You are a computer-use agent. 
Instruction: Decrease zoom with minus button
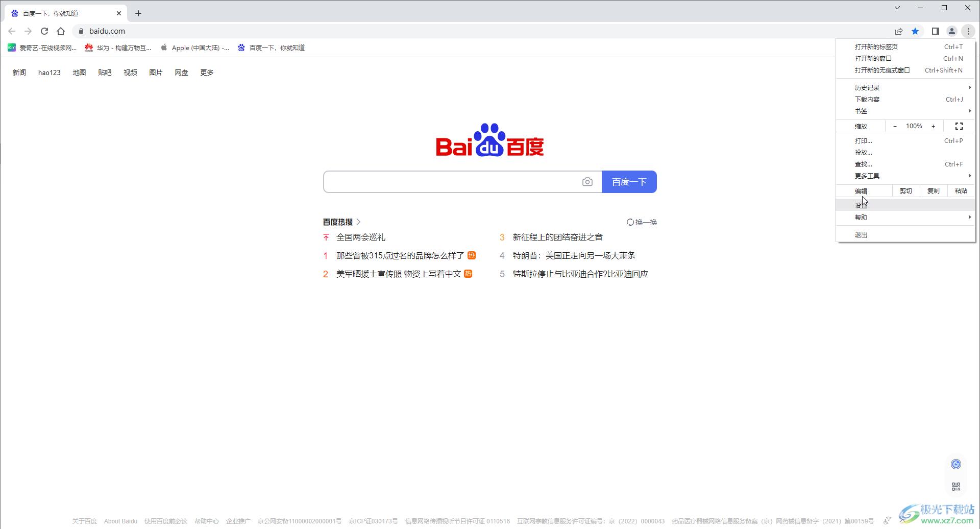(x=895, y=126)
